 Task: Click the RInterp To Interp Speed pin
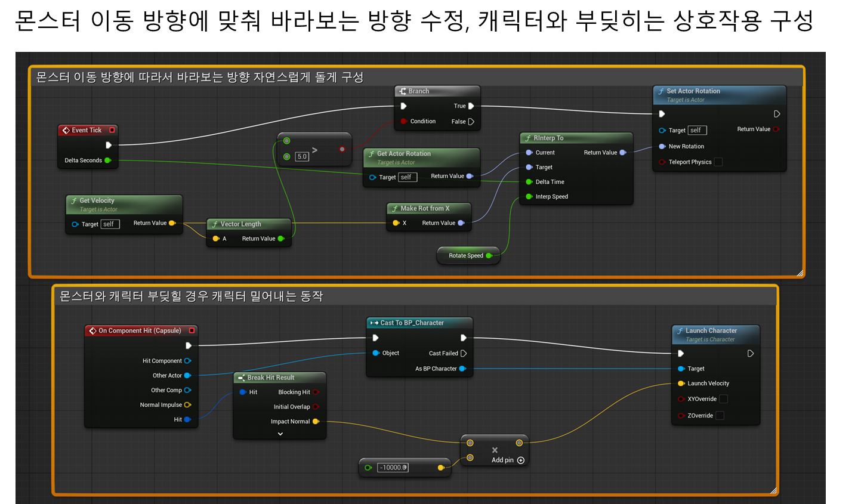click(529, 197)
